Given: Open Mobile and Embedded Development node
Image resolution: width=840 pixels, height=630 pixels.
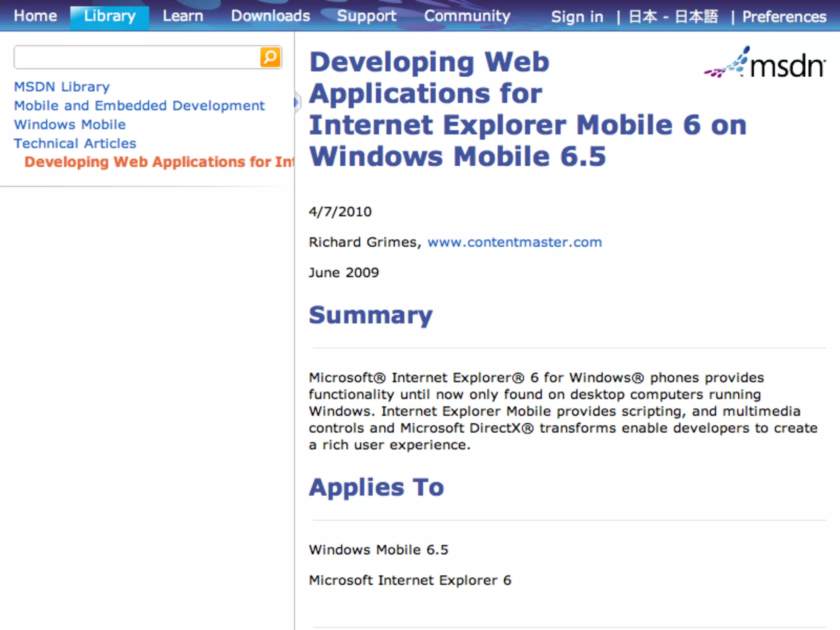Looking at the screenshot, I should 139,106.
